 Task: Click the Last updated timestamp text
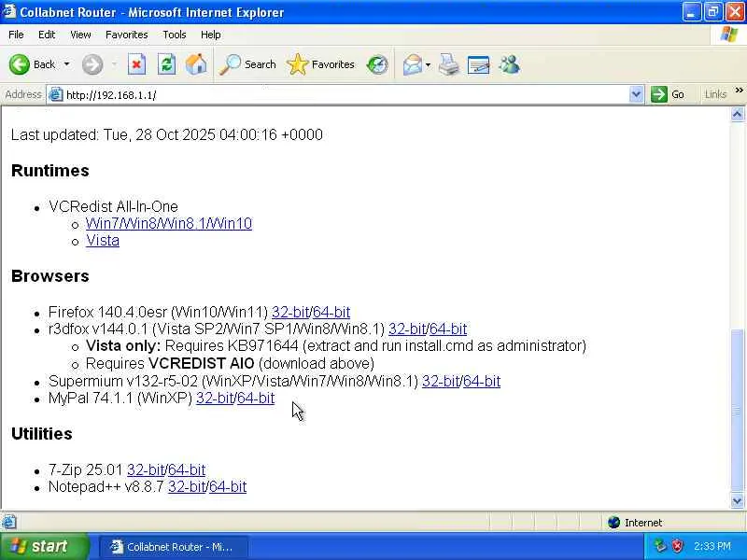point(167,134)
